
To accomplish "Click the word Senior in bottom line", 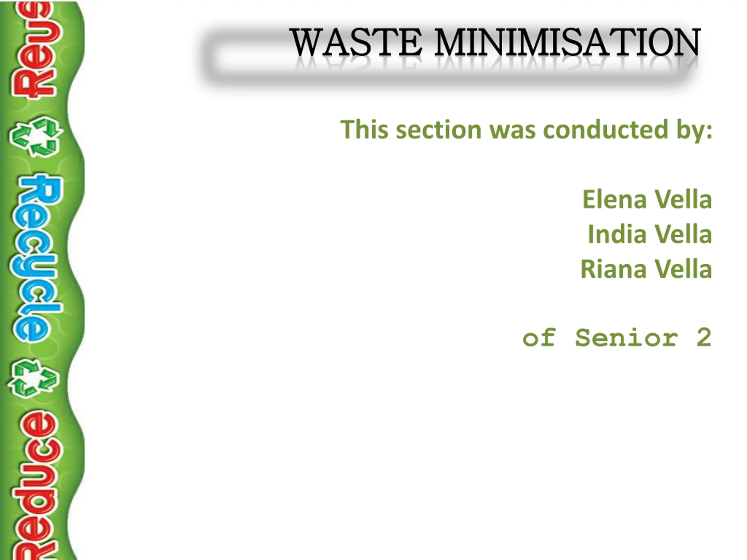I will tap(627, 337).
